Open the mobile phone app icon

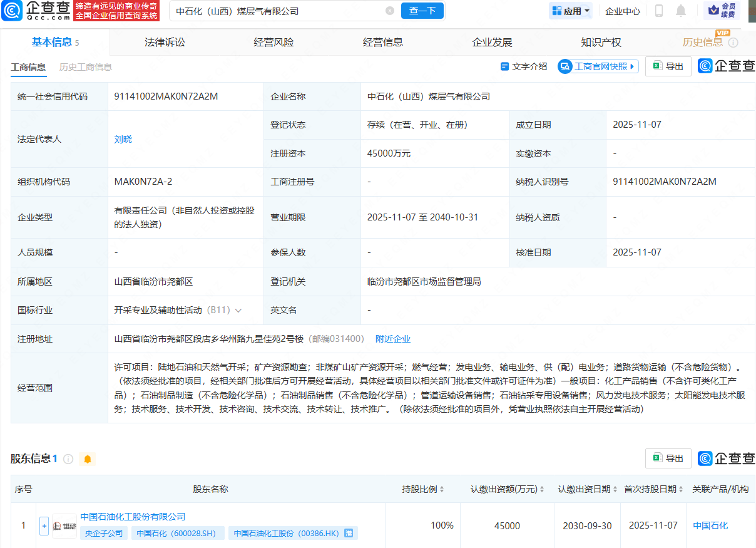[658, 11]
